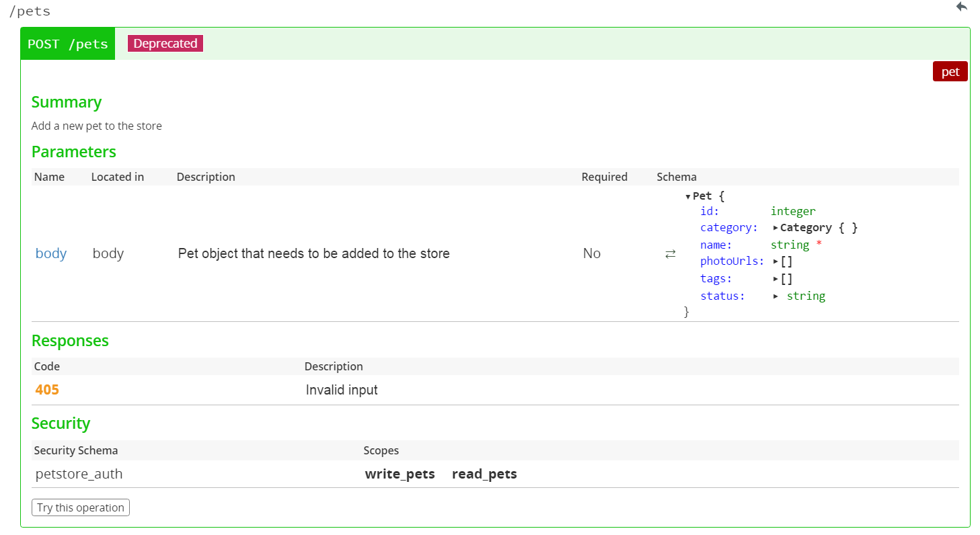Click the 405 response code
Screen dimensions: 980x535
pyautogui.click(x=47, y=390)
